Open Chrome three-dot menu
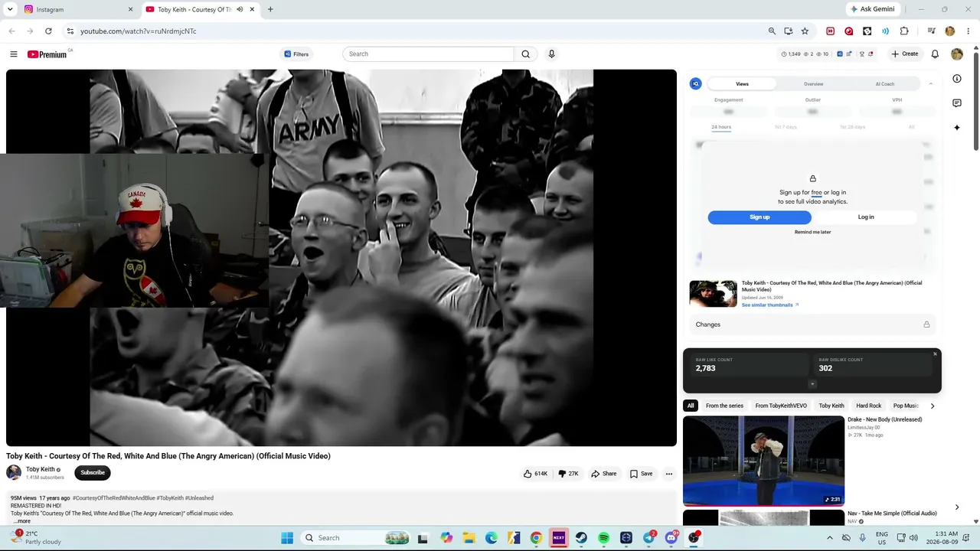This screenshot has width=980, height=551. coord(969,31)
